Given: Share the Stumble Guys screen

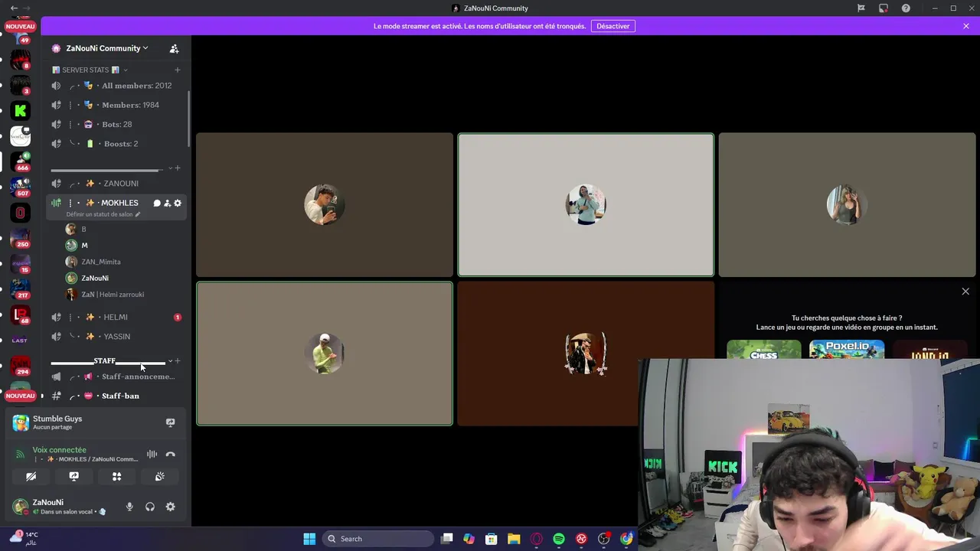Looking at the screenshot, I should click(170, 422).
